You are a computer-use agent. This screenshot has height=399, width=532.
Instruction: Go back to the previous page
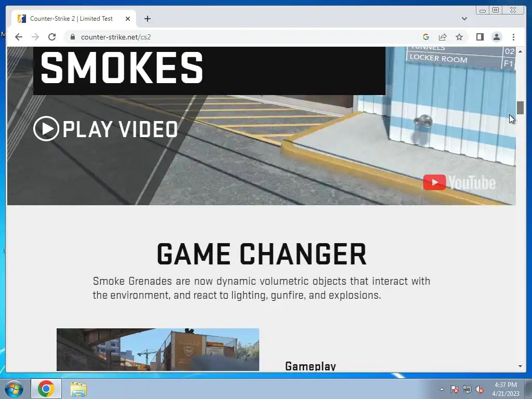coord(19,37)
